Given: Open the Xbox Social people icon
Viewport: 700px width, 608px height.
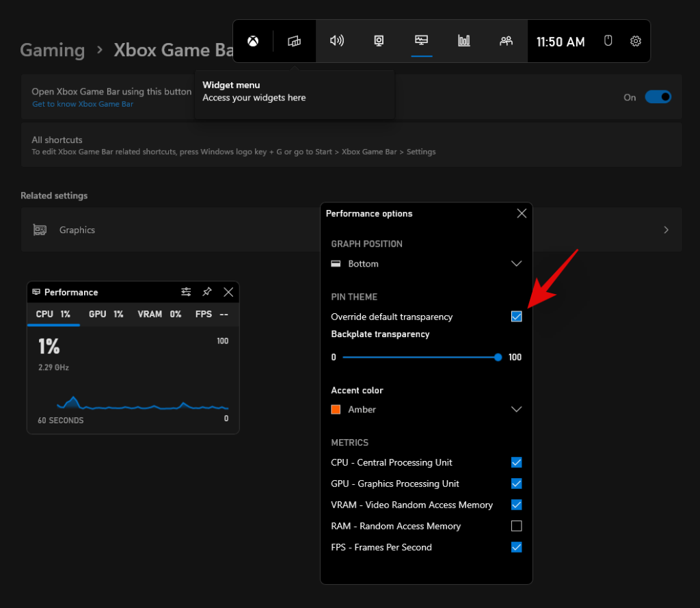Looking at the screenshot, I should point(506,41).
